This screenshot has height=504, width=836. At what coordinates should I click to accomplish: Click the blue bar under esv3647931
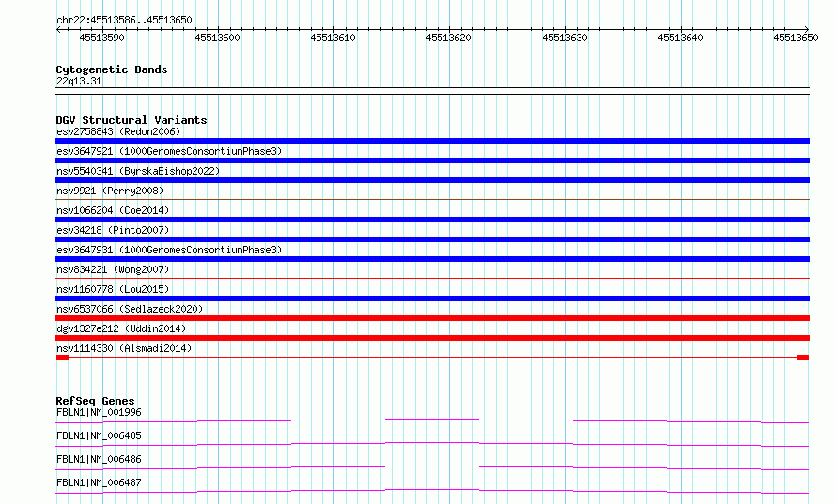click(x=432, y=259)
